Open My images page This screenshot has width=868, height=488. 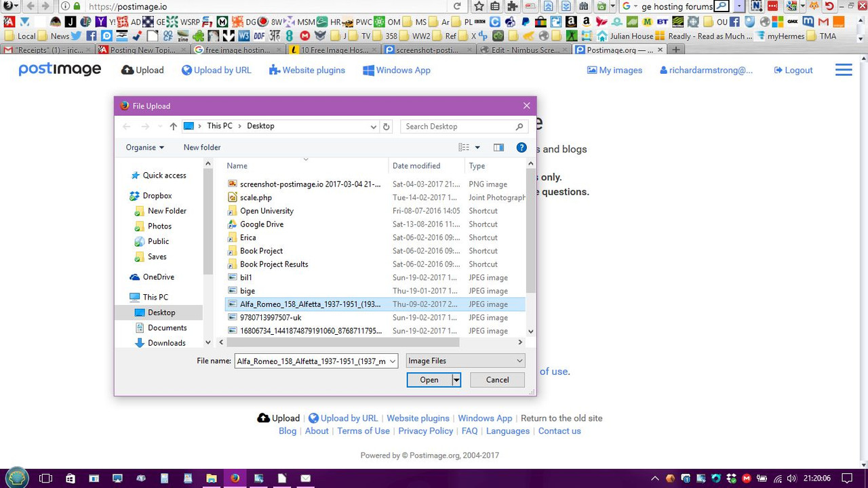[614, 70]
